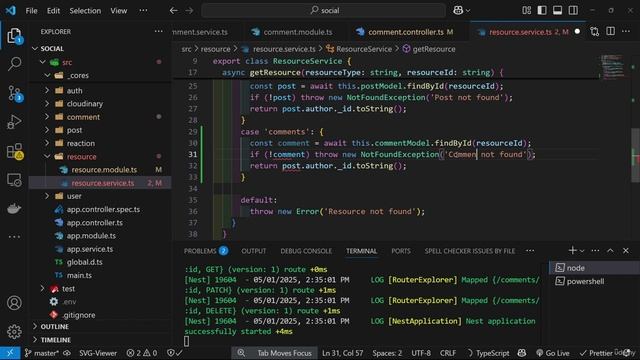Switch to Debug Console tab
Image resolution: width=640 pixels, height=360 pixels.
(306, 251)
